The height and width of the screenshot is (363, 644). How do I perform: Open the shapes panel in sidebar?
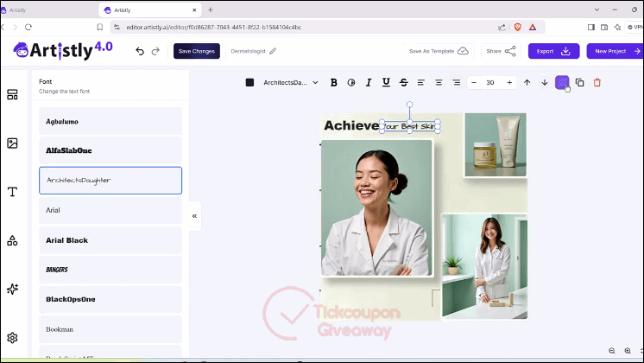(x=12, y=240)
